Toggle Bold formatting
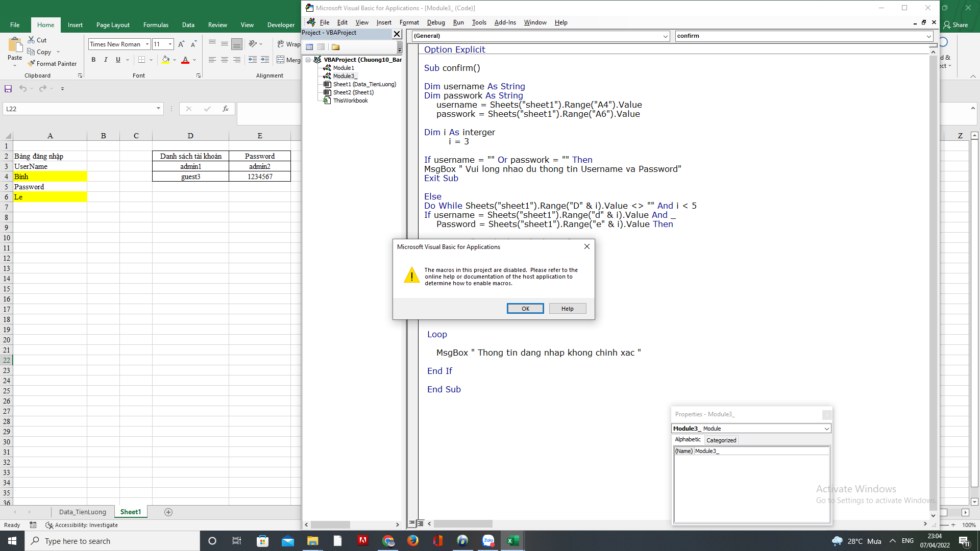Image resolution: width=980 pixels, height=551 pixels. pyautogui.click(x=93, y=60)
